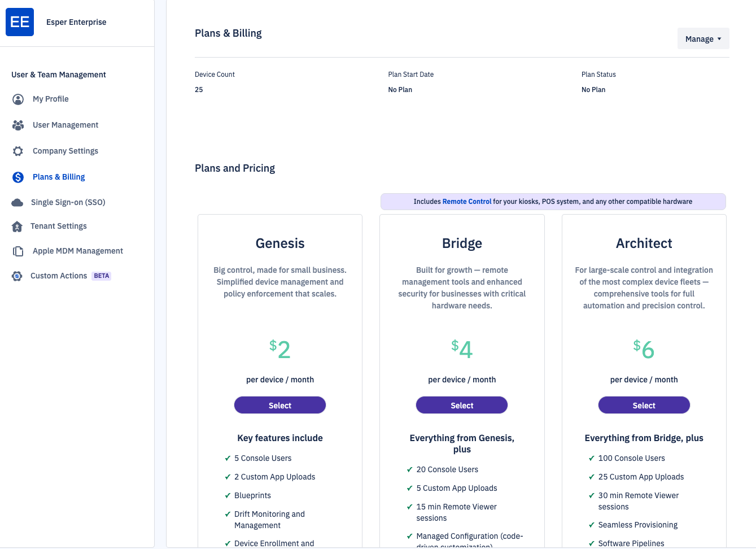756x549 pixels.
Task: Open the Manage dropdown
Action: tap(703, 38)
